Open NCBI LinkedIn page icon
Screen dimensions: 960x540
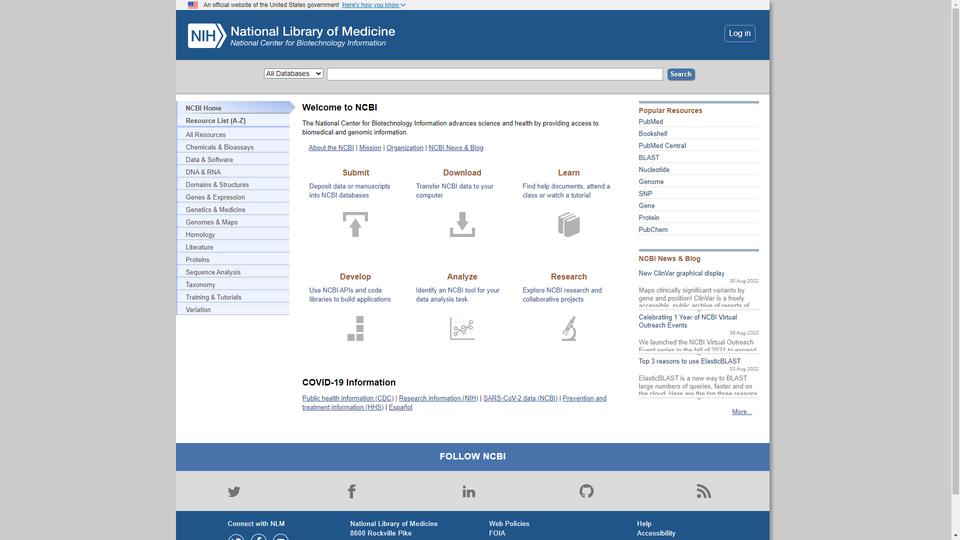469,491
